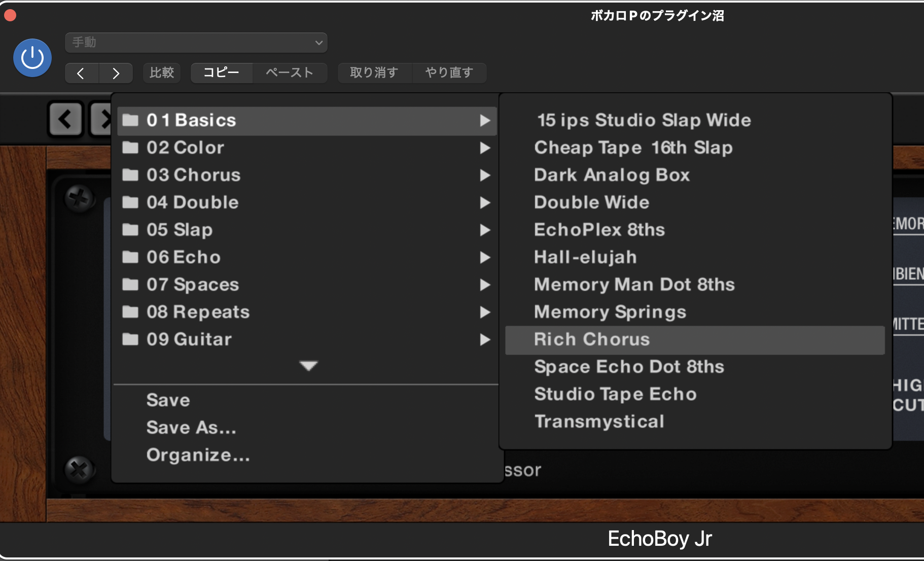Click folder icon beside 08 Repeats
The width and height of the screenshot is (924, 561).
tap(130, 312)
